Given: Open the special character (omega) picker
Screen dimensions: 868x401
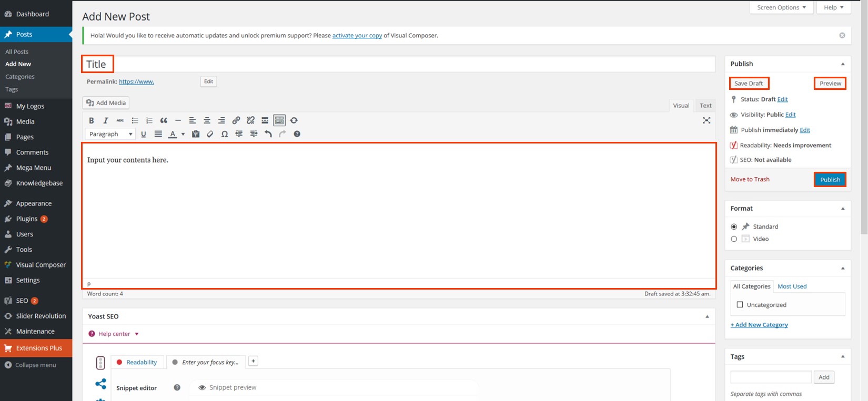Looking at the screenshot, I should pyautogui.click(x=225, y=134).
